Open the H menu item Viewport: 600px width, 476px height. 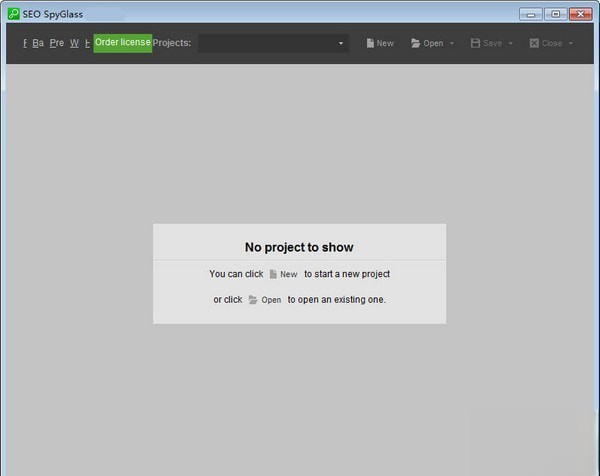(87, 43)
